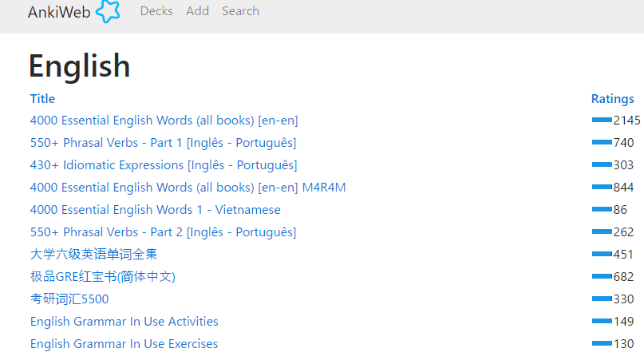Click the AnkiWeb star logo icon
The height and width of the screenshot is (360, 644).
click(x=108, y=11)
